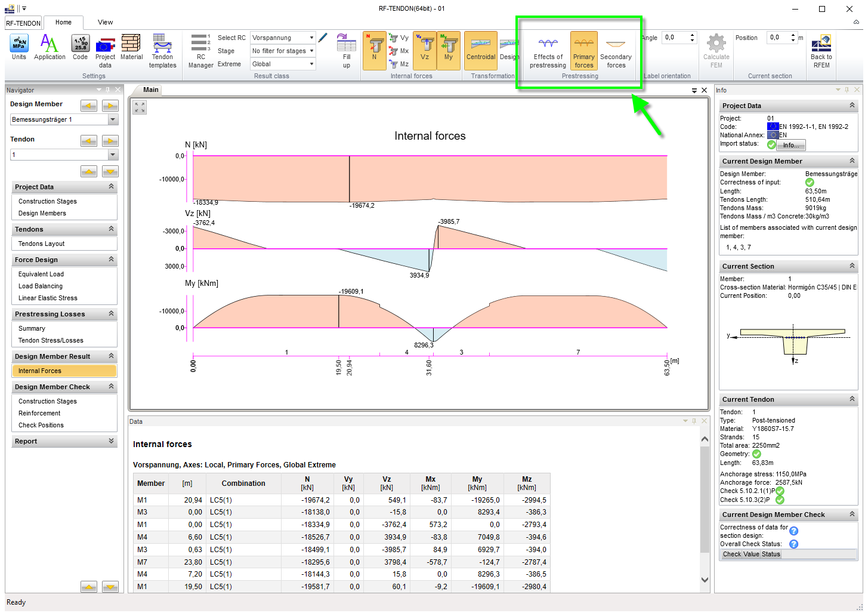Toggle Primary forces of prestressing
This screenshot has height=616, width=868.
tap(584, 51)
